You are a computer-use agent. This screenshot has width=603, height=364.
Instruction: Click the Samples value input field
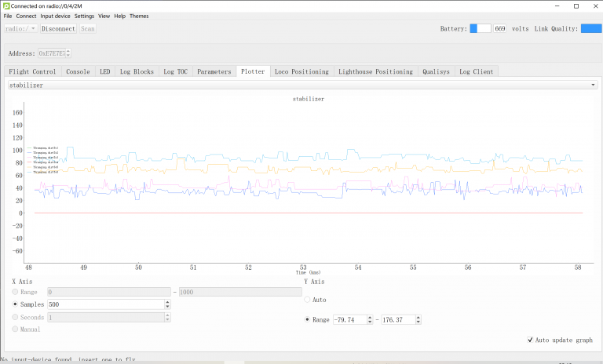105,304
